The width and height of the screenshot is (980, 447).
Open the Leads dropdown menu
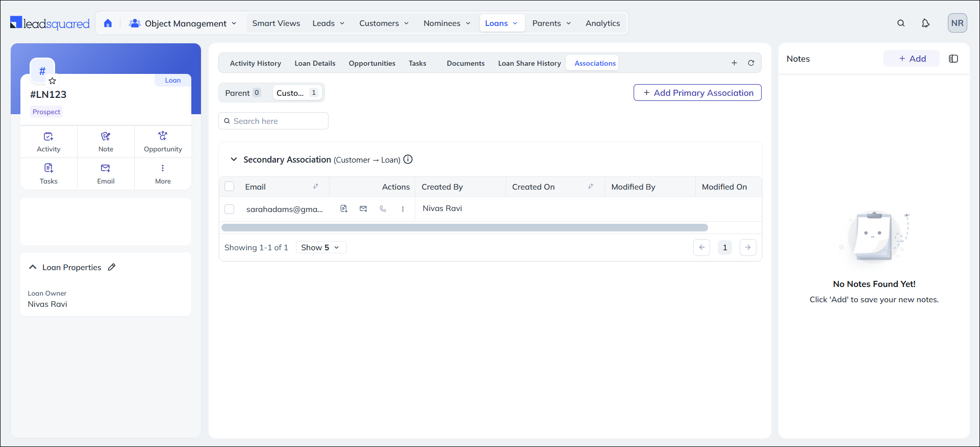(x=329, y=23)
